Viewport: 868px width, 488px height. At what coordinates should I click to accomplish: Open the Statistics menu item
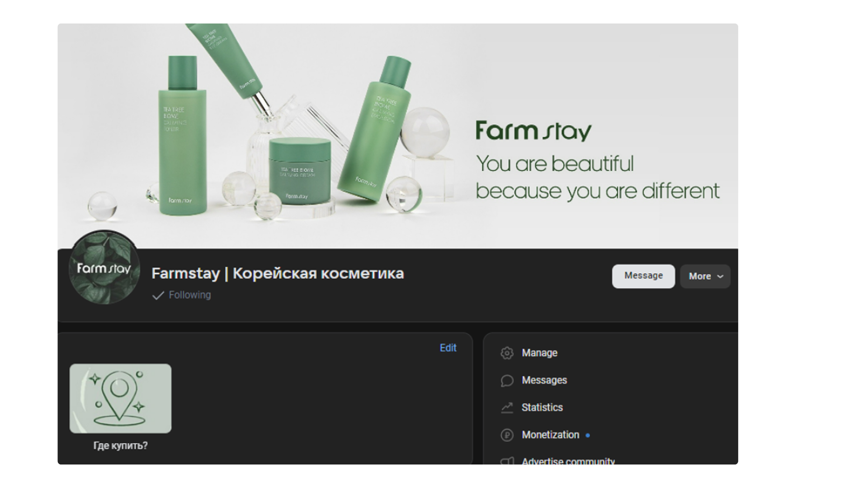click(x=542, y=408)
